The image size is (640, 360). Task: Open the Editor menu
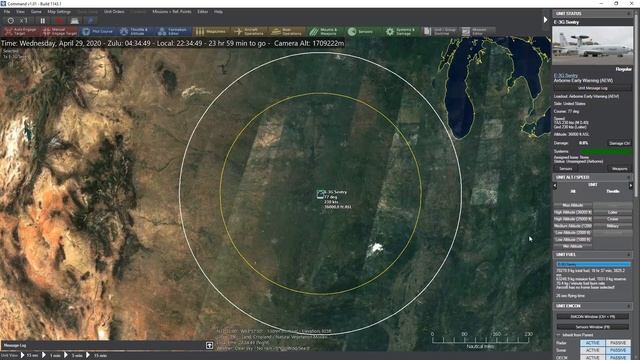point(203,12)
